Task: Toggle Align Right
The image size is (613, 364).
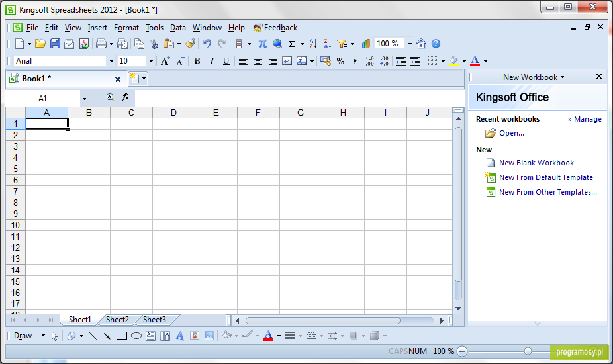Action: (x=273, y=61)
